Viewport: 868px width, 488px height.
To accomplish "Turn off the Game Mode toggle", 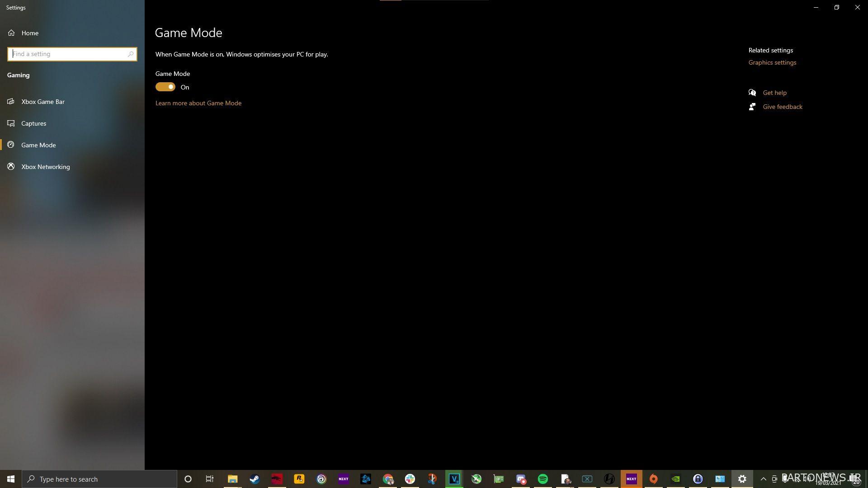I will coord(165,87).
